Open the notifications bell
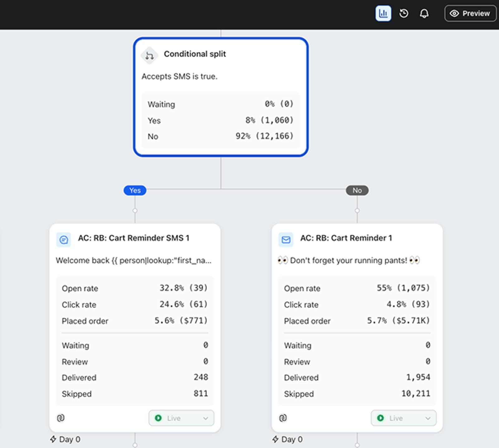This screenshot has width=499, height=448. point(424,13)
